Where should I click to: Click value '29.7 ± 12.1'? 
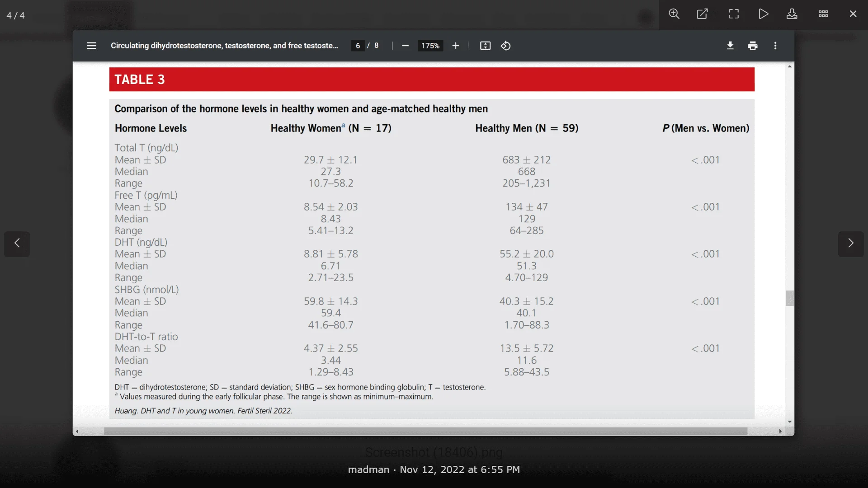click(x=330, y=160)
